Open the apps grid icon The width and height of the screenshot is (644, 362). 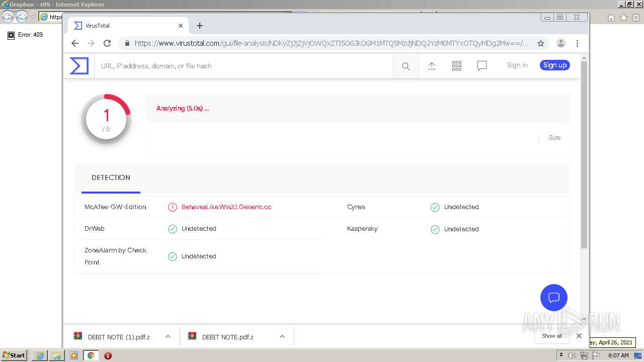tap(457, 66)
